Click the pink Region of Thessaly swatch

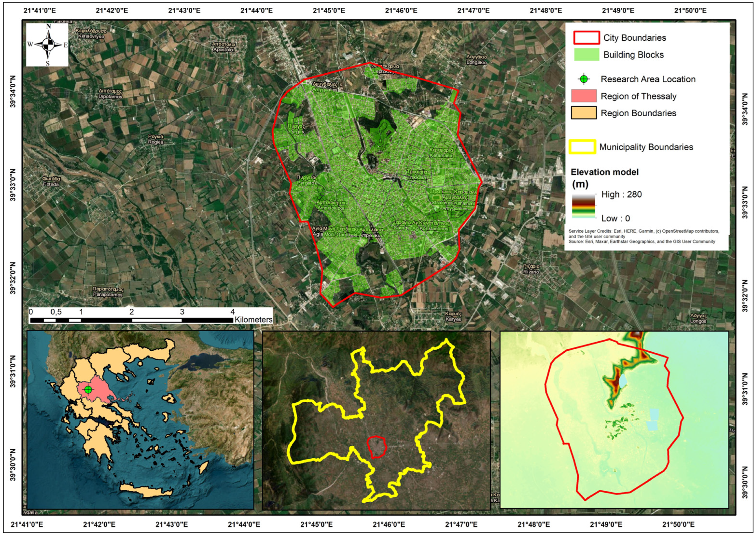click(x=584, y=96)
